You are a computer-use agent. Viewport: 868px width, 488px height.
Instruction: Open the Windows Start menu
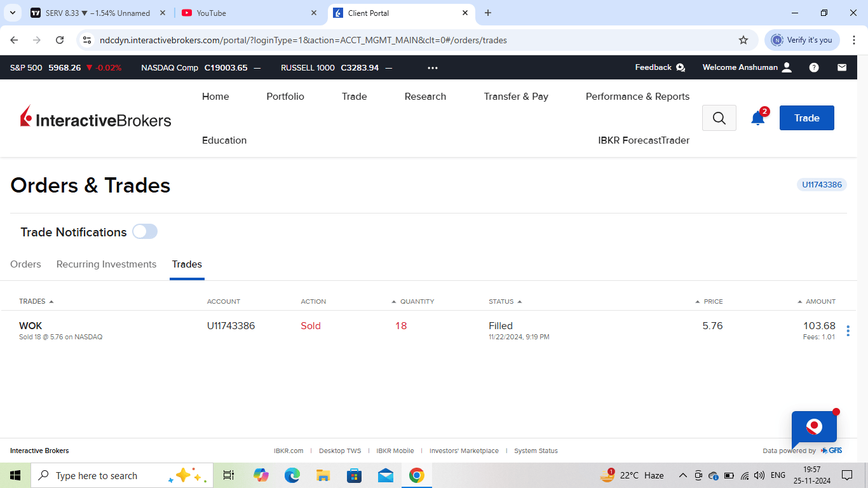15,475
